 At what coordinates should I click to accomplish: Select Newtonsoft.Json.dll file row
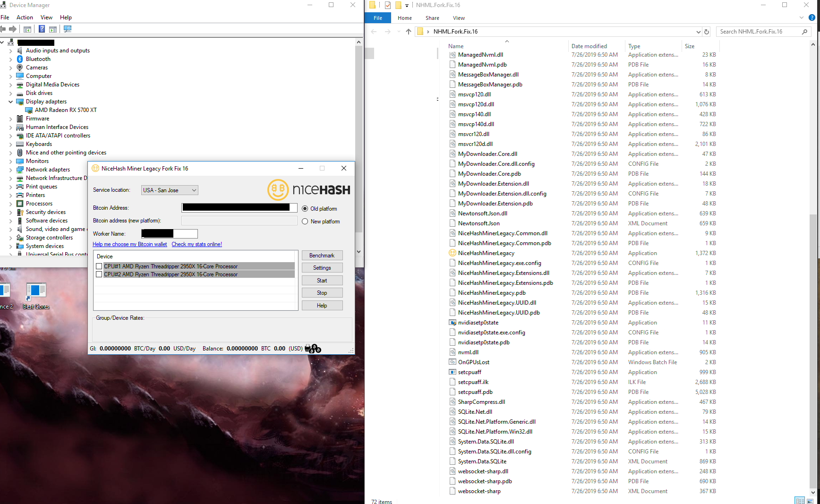[583, 214]
